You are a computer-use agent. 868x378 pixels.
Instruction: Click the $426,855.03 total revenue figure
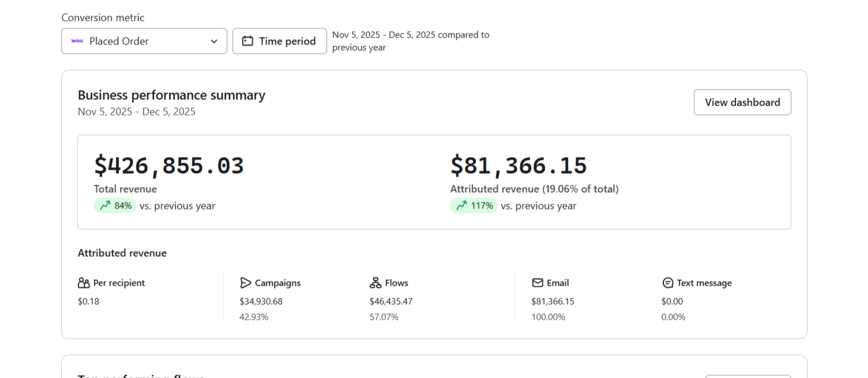tap(169, 166)
